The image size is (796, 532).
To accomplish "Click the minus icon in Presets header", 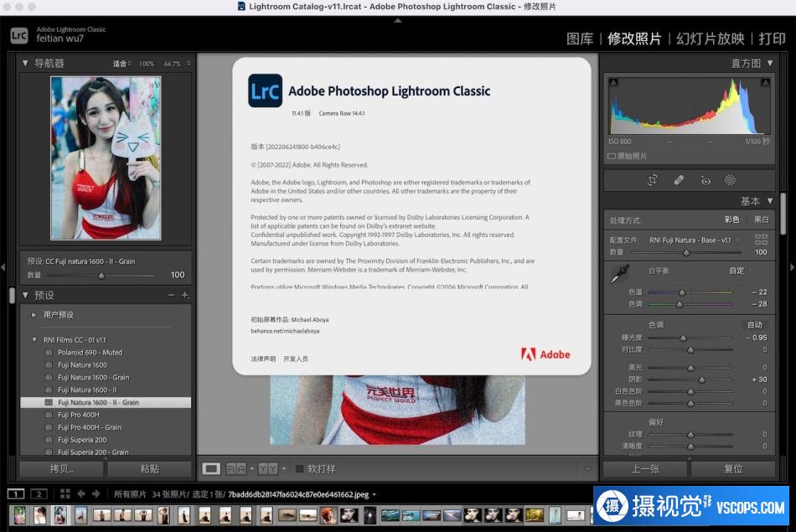I will pos(171,295).
